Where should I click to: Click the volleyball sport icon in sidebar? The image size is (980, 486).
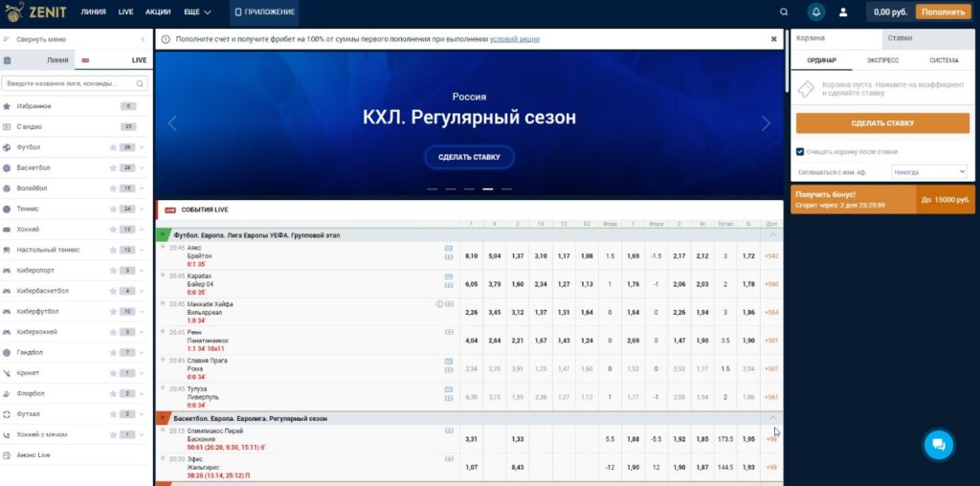[x=7, y=188]
